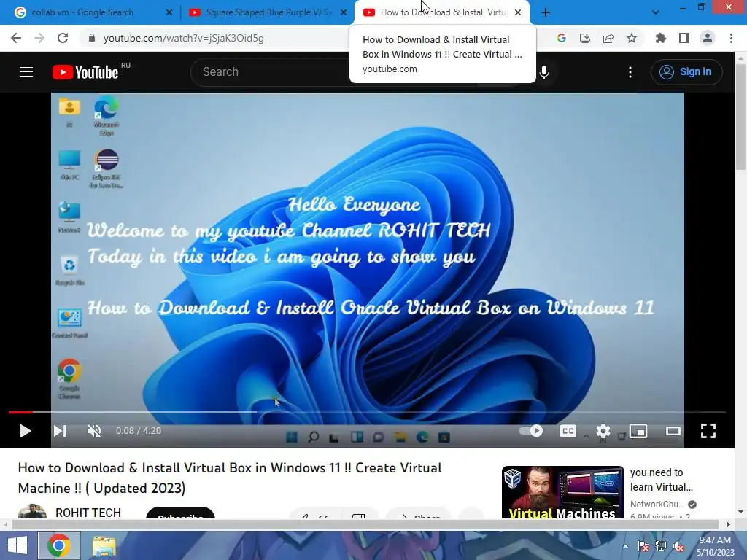Skip to the next video
The height and width of the screenshot is (560, 747).
pyautogui.click(x=60, y=431)
